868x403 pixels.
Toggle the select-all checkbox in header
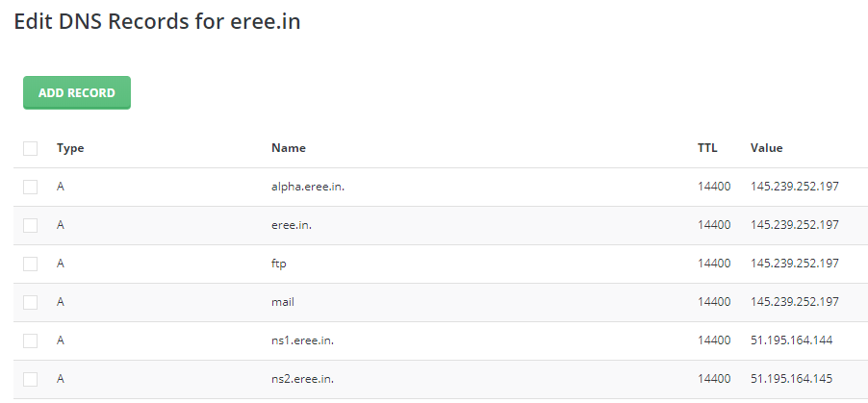pyautogui.click(x=31, y=148)
